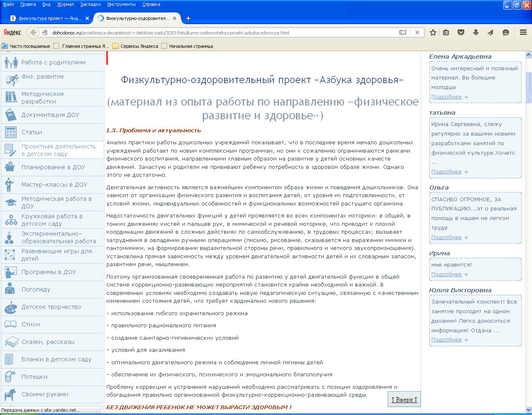Open the Правка menu
This screenshot has height=415, width=532.
pyautogui.click(x=28, y=4)
